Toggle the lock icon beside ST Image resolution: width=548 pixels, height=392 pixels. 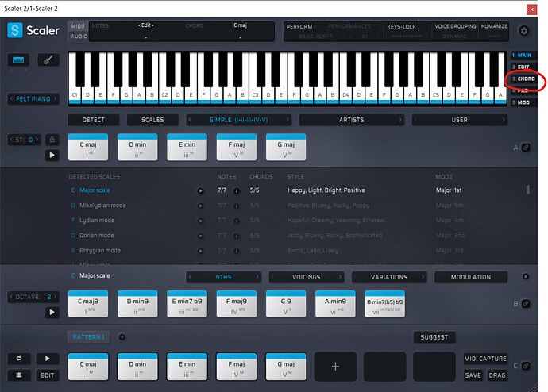[x=52, y=140]
